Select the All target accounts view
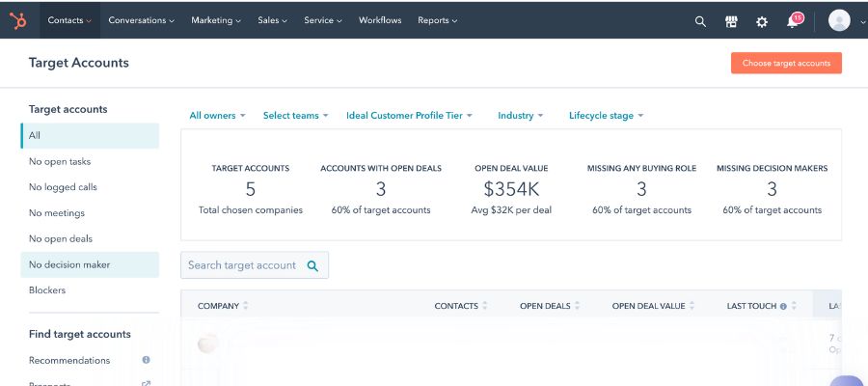The width and height of the screenshot is (868, 386). tap(90, 136)
